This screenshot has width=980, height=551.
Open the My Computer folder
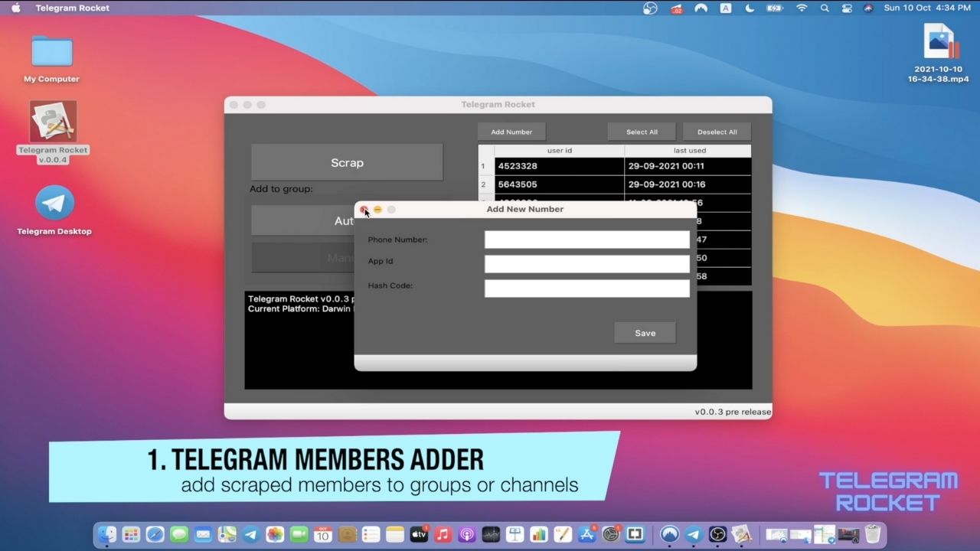(52, 53)
